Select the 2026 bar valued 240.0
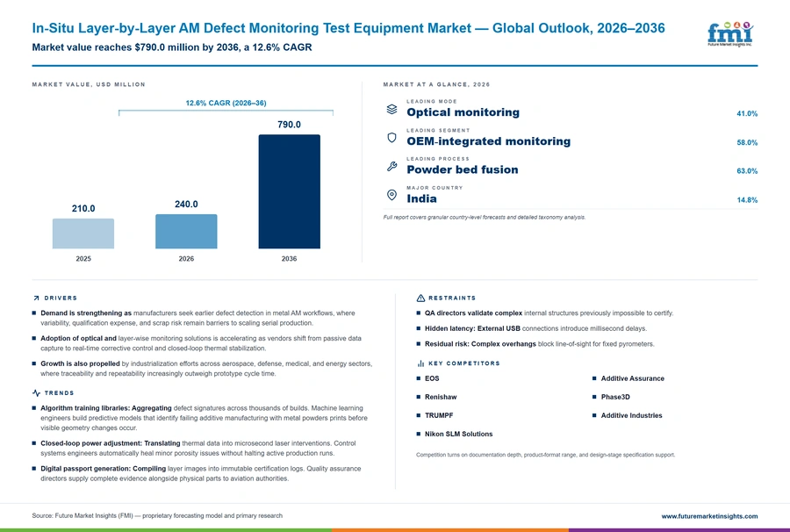This screenshot has height=532, width=790. tap(186, 231)
